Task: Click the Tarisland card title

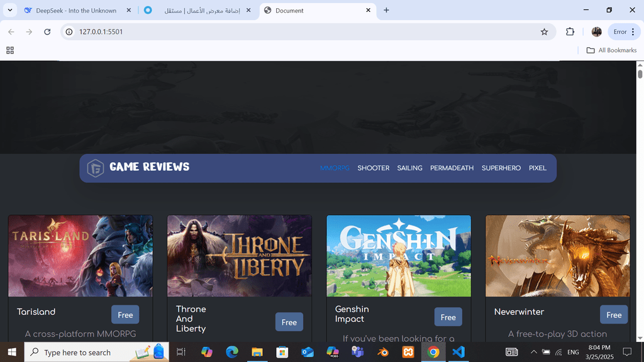Action: point(36,312)
